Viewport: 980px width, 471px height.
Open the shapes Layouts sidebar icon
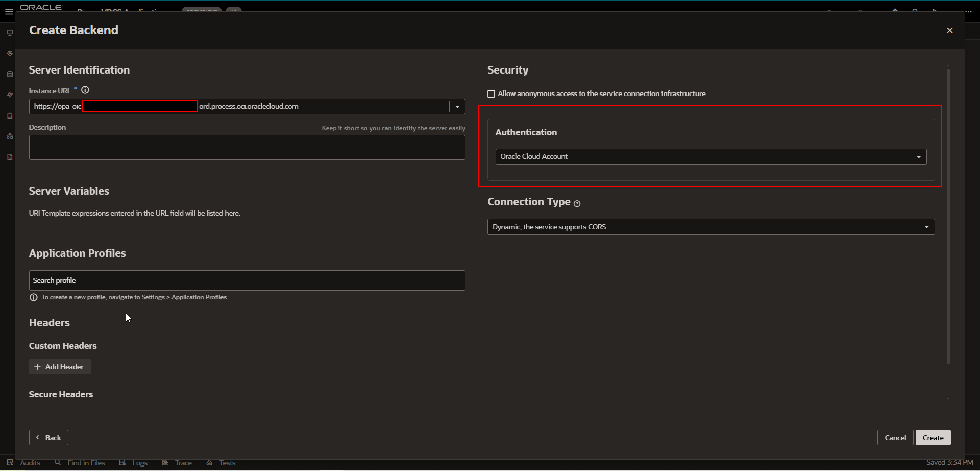(9, 136)
